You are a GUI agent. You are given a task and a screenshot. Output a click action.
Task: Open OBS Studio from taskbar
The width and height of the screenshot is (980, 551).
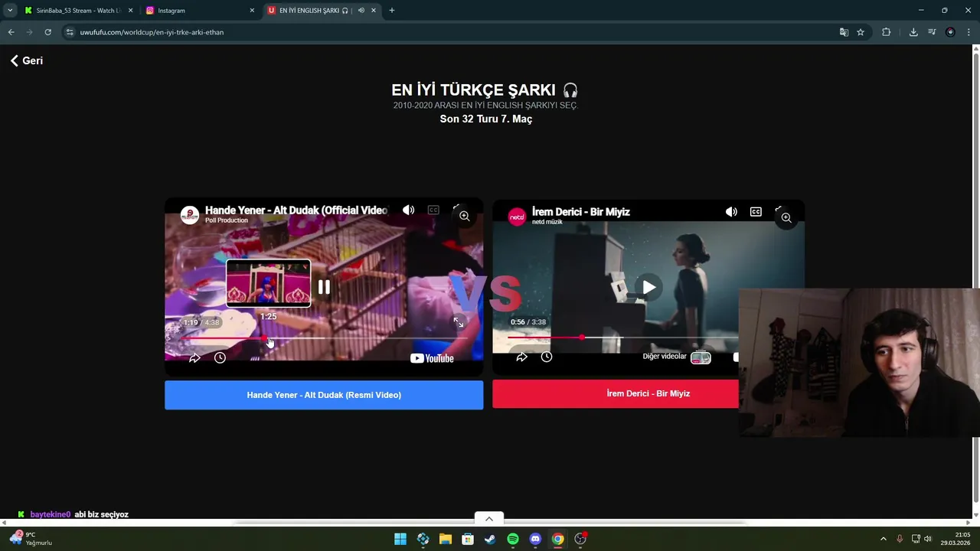click(x=580, y=539)
